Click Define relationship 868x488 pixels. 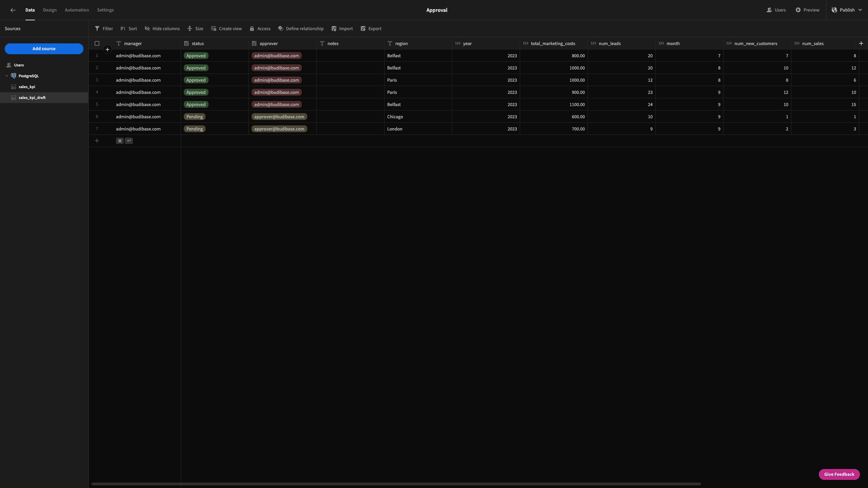coord(301,28)
